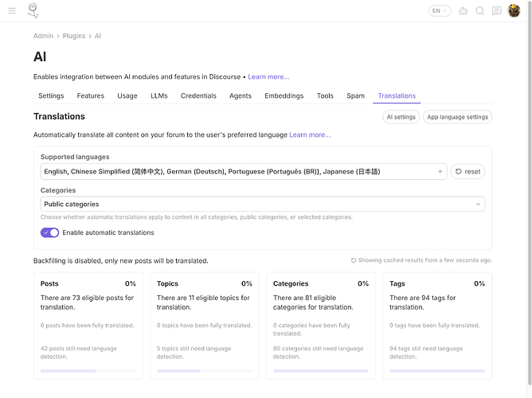Go to Plugins breadcrumb link
Viewport: 532px width, 398px height.
[x=74, y=36]
